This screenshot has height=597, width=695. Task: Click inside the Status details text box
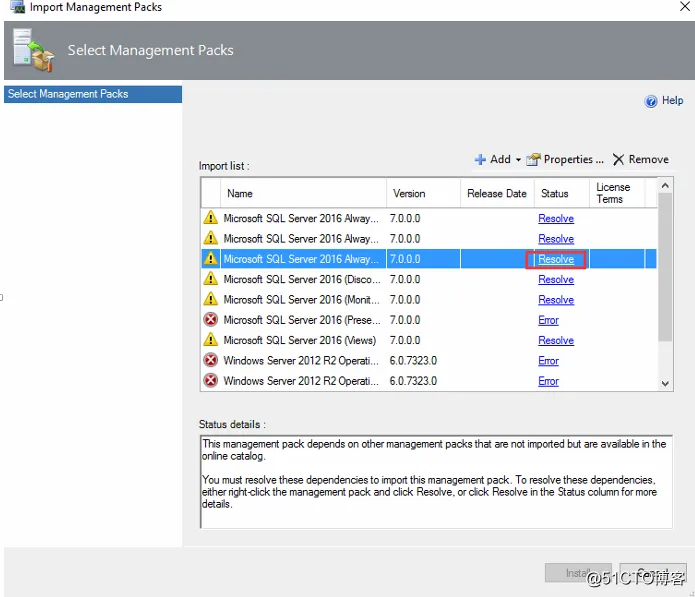coord(436,482)
